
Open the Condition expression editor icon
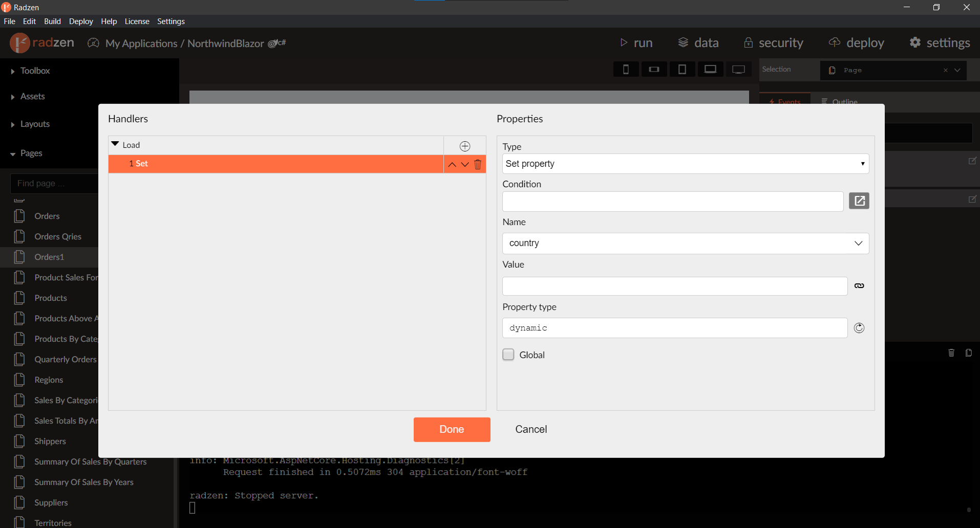tap(859, 201)
